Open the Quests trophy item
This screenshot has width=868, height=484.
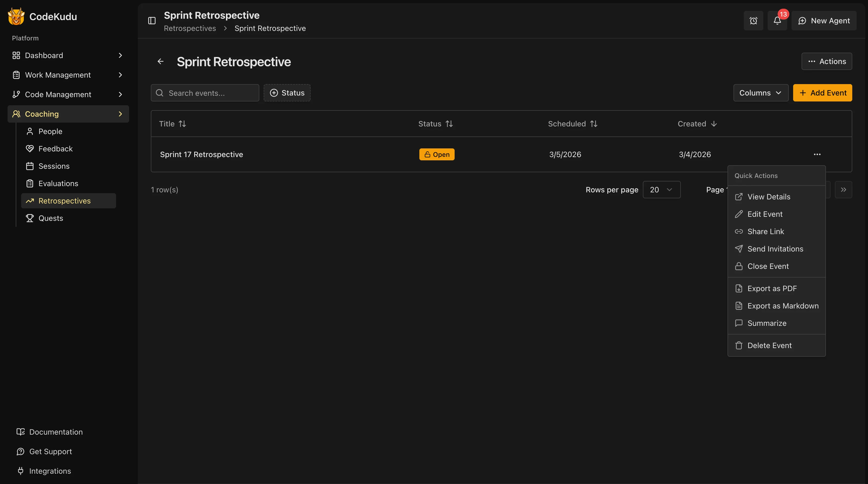(x=50, y=218)
